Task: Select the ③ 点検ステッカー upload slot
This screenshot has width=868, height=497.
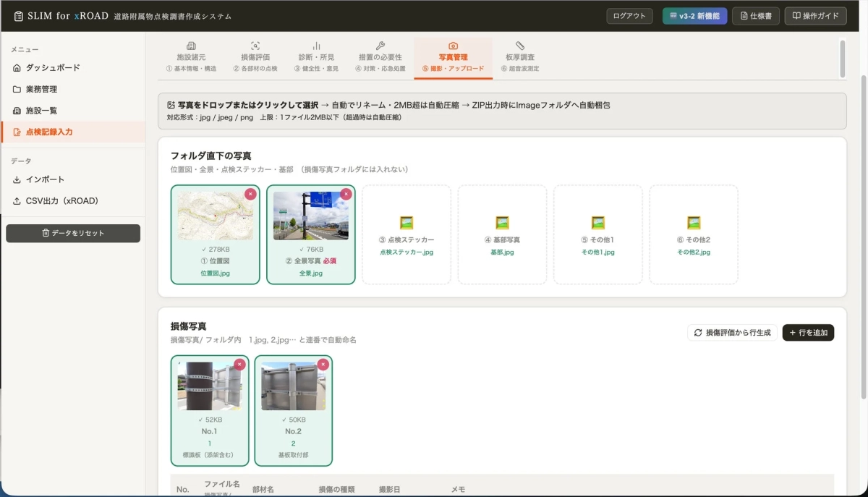Action: coord(407,234)
